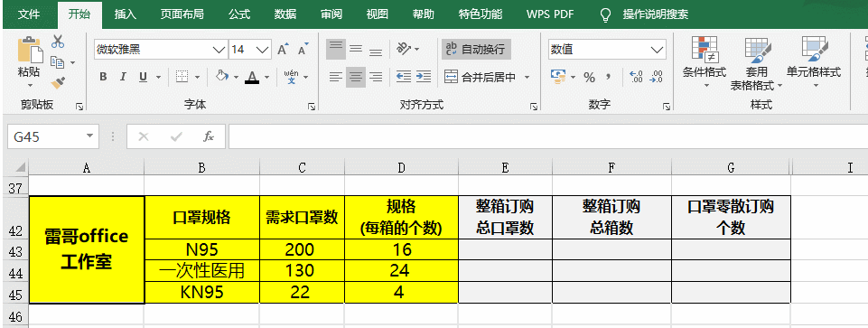The image size is (868, 328).
Task: Select the KN95 cell
Action: point(202,292)
